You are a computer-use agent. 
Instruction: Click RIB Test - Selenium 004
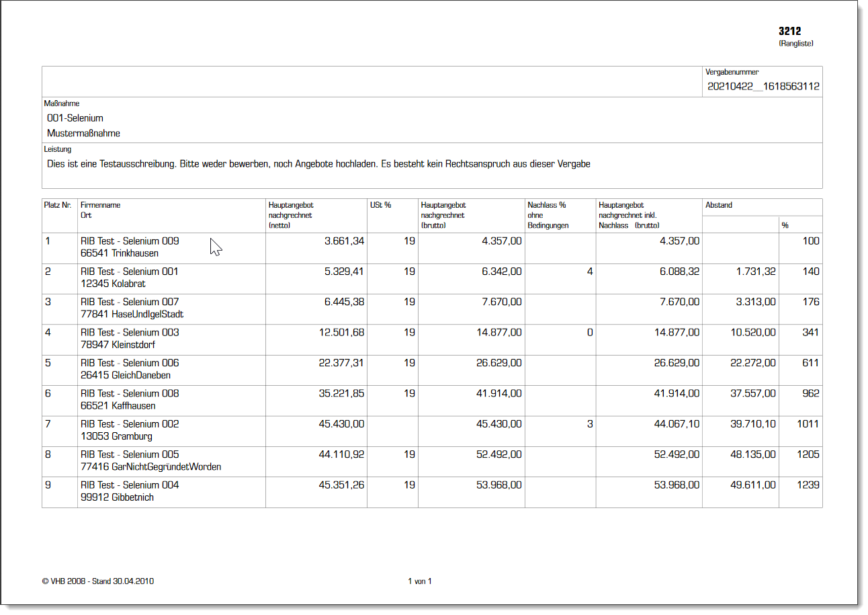(130, 485)
